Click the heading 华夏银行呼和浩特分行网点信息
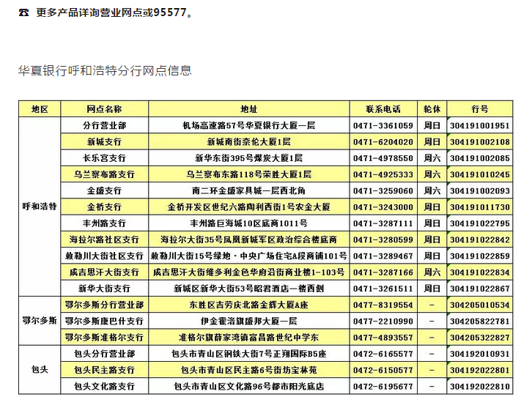 click(105, 70)
